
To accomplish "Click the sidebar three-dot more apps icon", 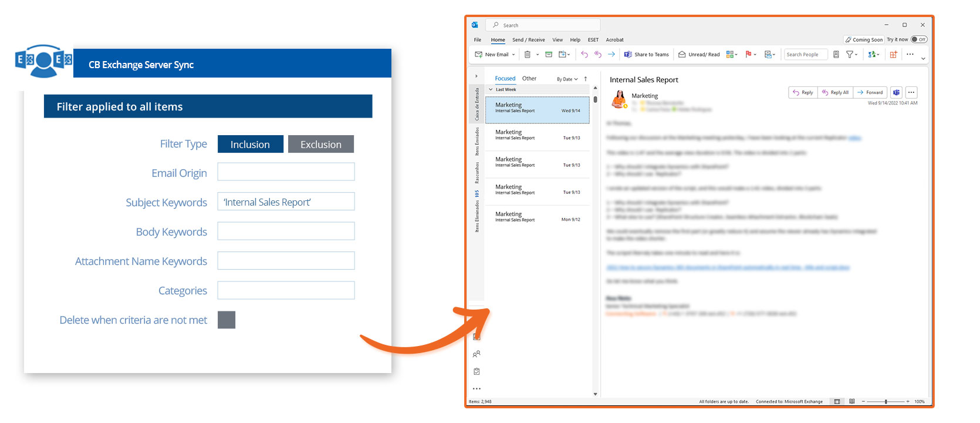I will [477, 388].
